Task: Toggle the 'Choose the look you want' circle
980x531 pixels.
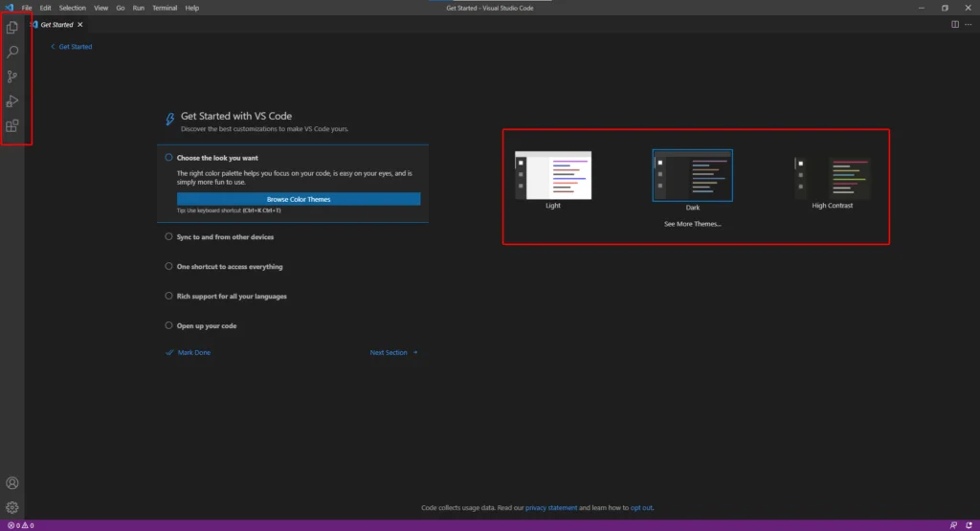Action: tap(168, 157)
